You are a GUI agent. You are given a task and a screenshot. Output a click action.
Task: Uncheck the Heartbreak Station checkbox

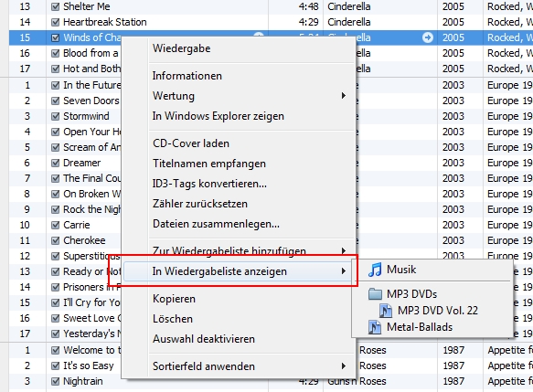tap(55, 22)
